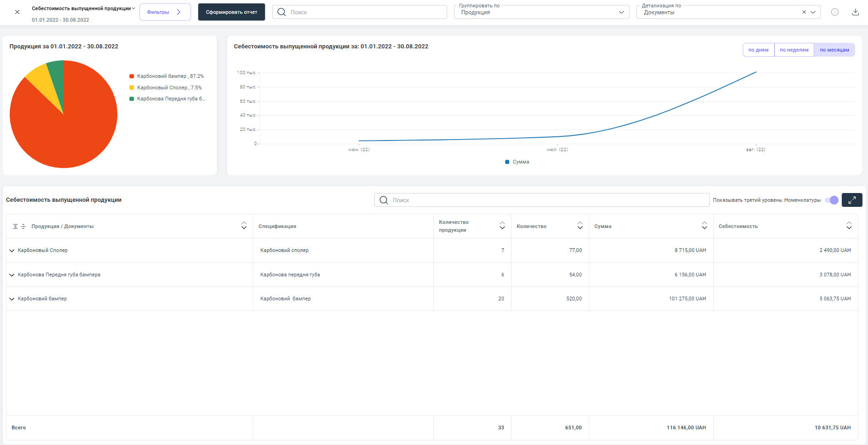
Task: Sort by Себестоимость column
Action: (849, 226)
